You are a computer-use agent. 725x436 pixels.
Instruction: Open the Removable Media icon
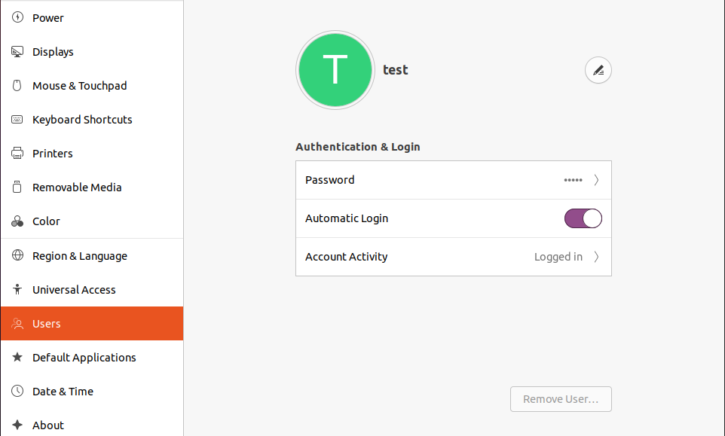pyautogui.click(x=17, y=187)
